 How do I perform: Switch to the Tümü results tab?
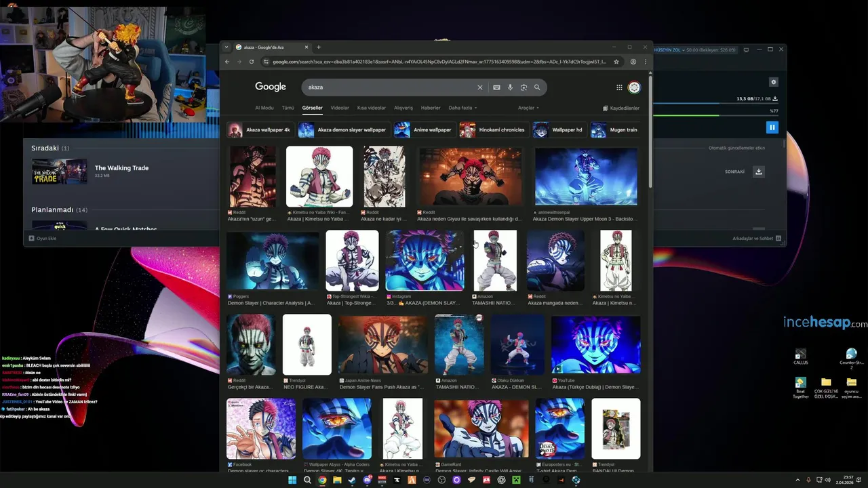click(288, 108)
